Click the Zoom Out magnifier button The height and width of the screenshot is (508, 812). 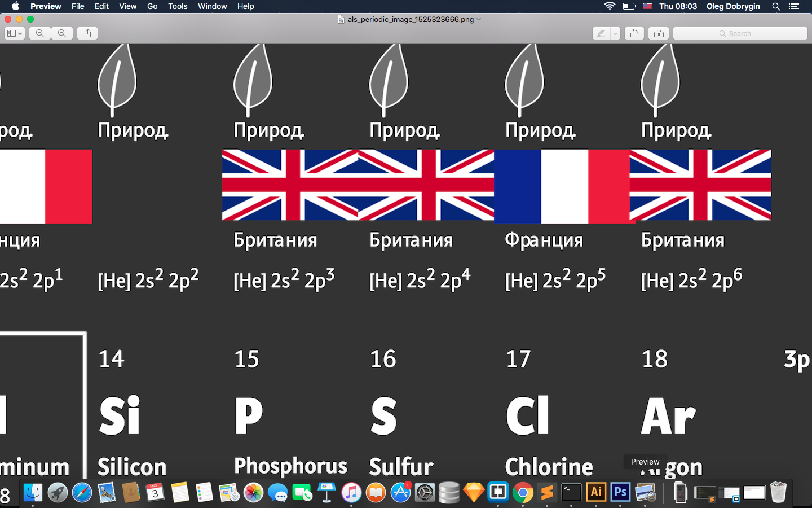(40, 33)
